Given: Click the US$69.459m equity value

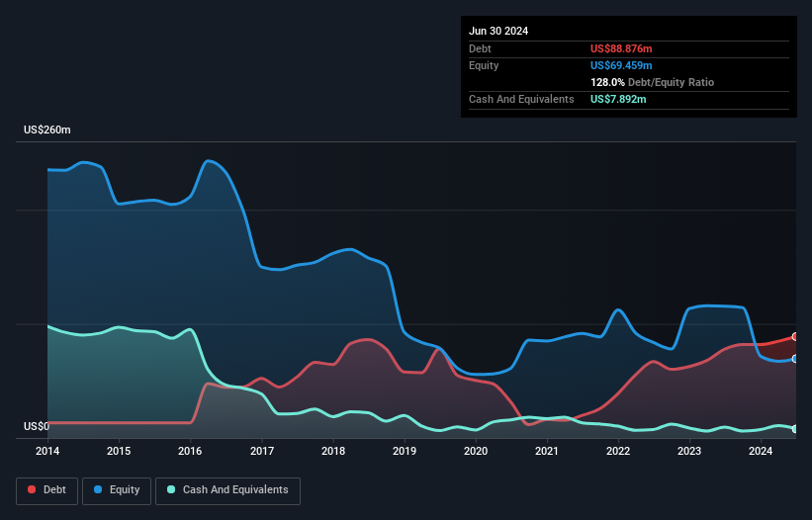Looking at the screenshot, I should coord(621,65).
